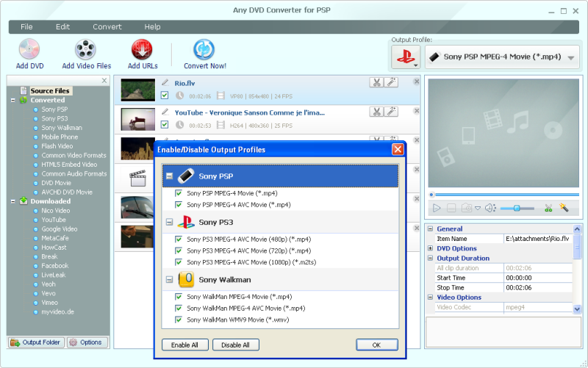The image size is (588, 368).
Task: Open the Sony PSP MPEG-4 Movie output profile dropdown
Action: coord(502,57)
